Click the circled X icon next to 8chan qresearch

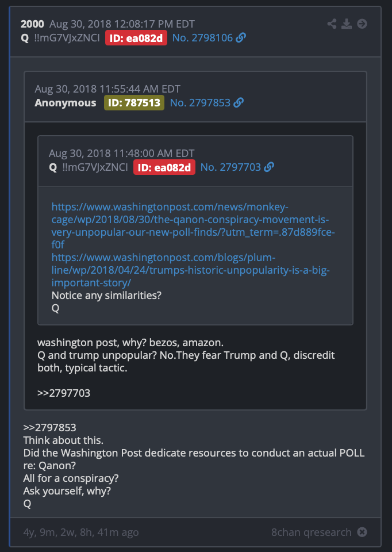point(362,532)
